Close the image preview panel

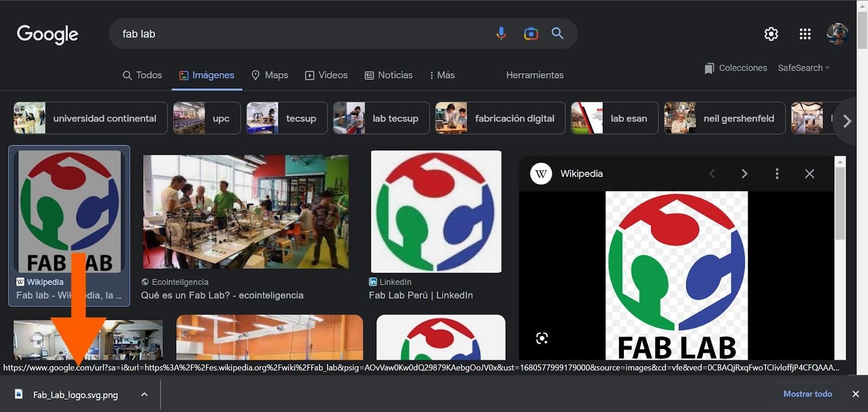[809, 174]
